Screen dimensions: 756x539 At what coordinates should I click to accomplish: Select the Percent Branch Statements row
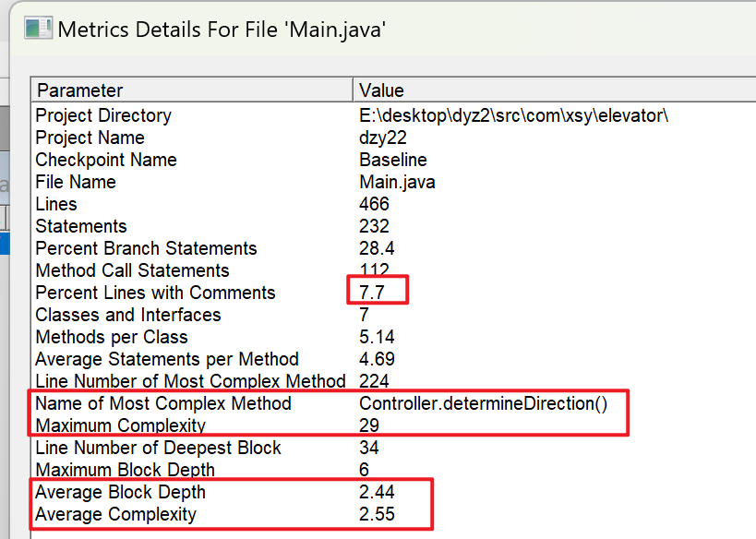tap(394, 249)
